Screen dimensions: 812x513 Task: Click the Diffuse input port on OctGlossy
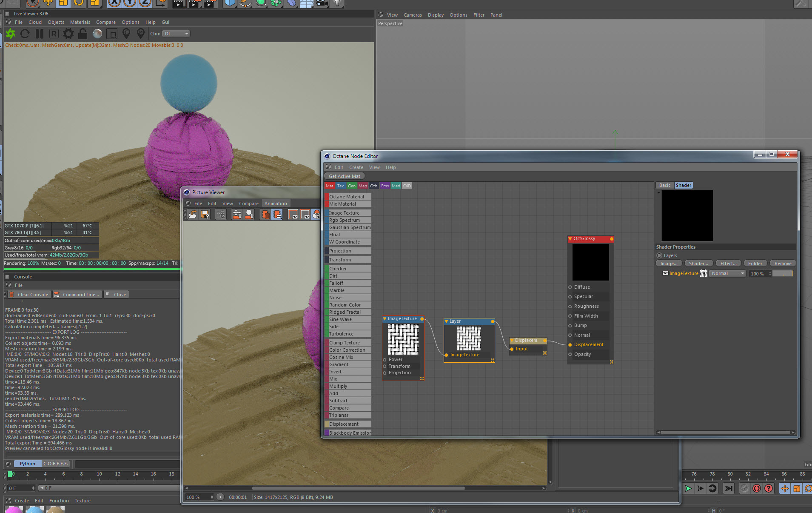570,287
